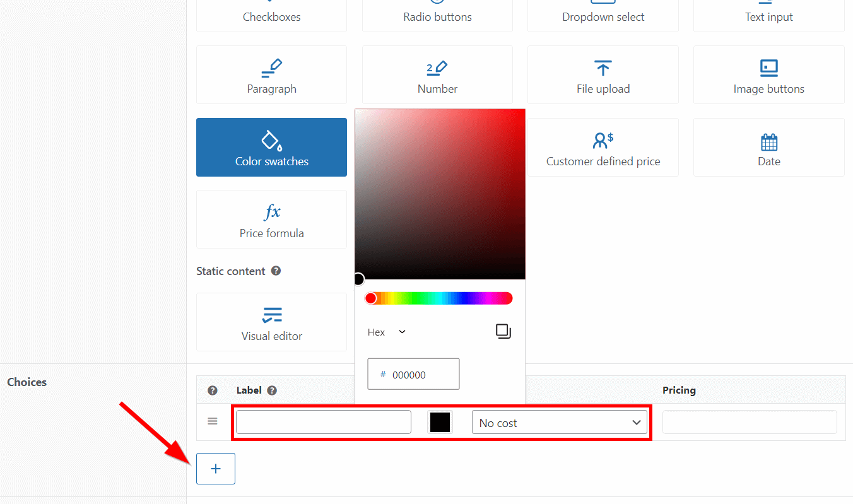The image size is (853, 504).
Task: Select the Paragraph field type
Action: [x=271, y=74]
